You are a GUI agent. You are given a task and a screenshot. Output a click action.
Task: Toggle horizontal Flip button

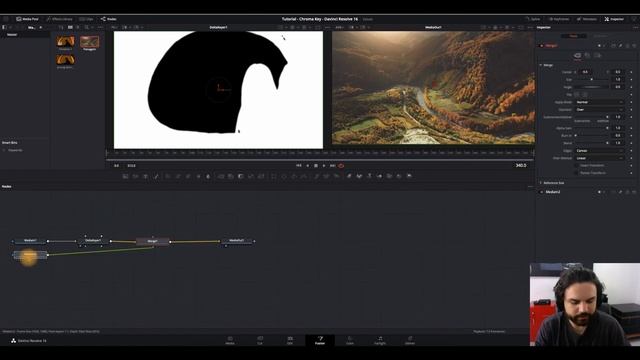(x=578, y=95)
